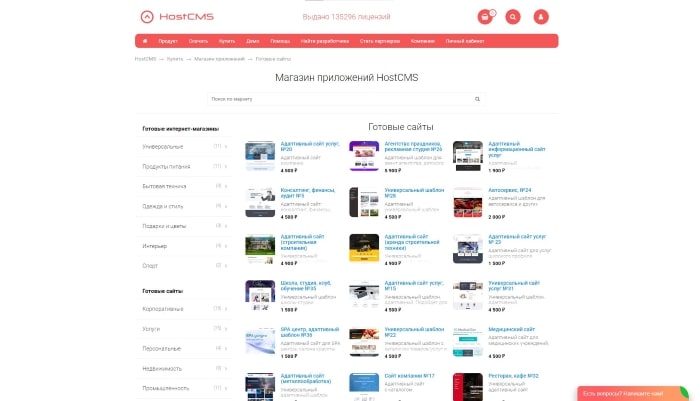This screenshot has width=700, height=401.
Task: Open the user account icon
Action: pyautogui.click(x=541, y=17)
